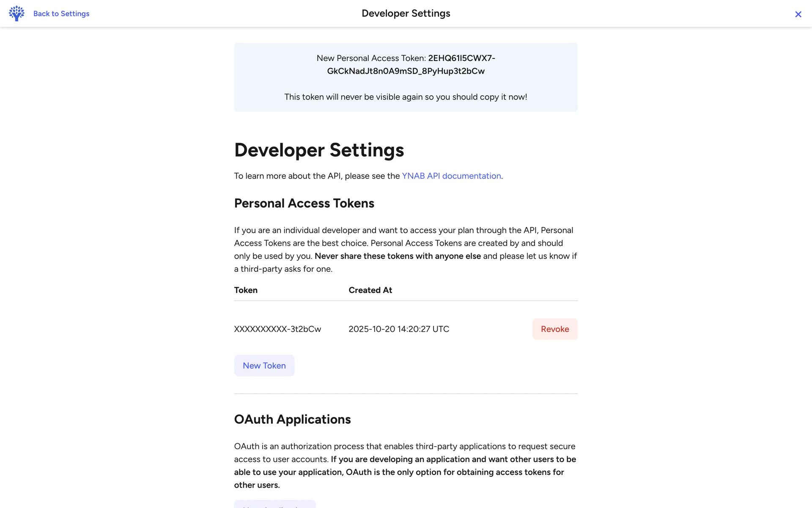Image resolution: width=812 pixels, height=508 pixels.
Task: Click the 'New Personal Access Token:' label
Action: coord(371,58)
